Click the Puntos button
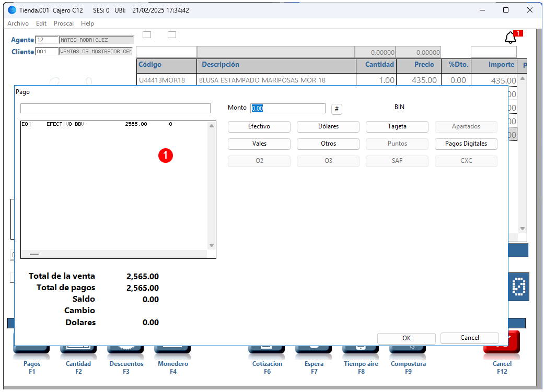Viewport: 545px width, 392px height. pyautogui.click(x=397, y=144)
